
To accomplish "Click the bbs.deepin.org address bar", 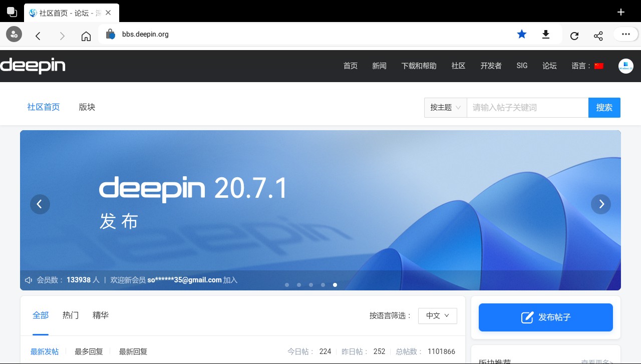I will pos(310,35).
